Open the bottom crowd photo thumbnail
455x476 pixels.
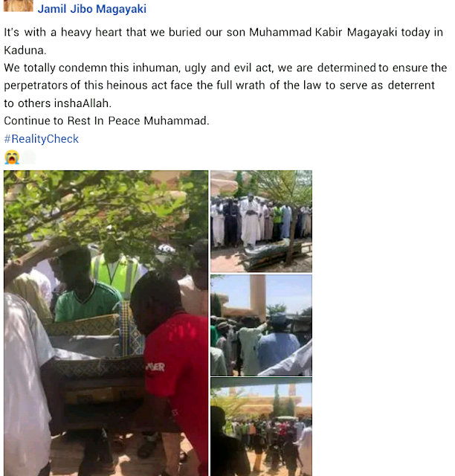tap(262, 427)
